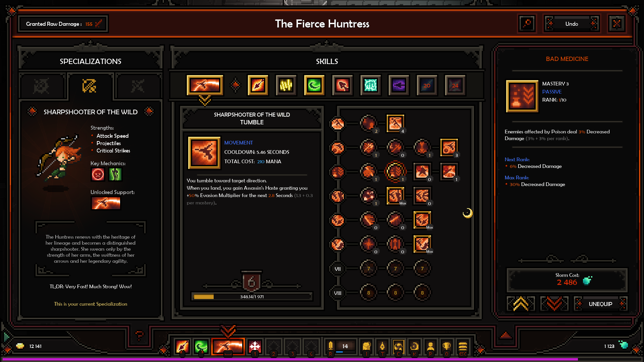This screenshot has height=362, width=644.
Task: Click the red question mark help icon
Action: point(139,335)
